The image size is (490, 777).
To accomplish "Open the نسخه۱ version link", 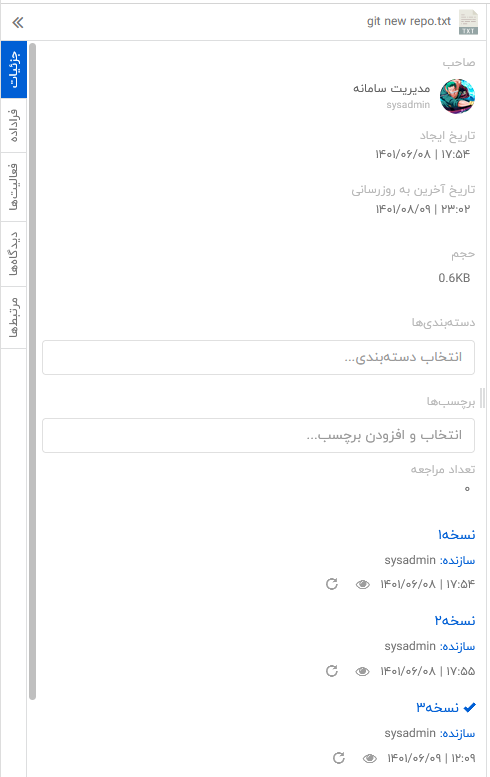I will point(456,535).
